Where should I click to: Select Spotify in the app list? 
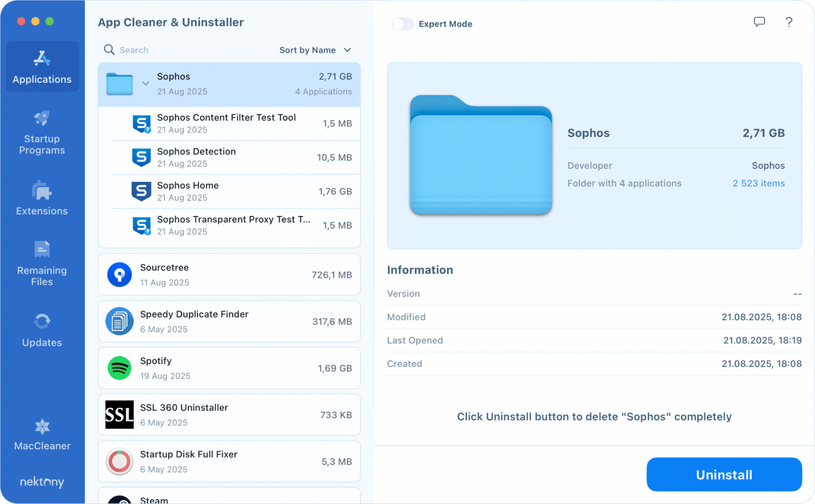tap(228, 367)
